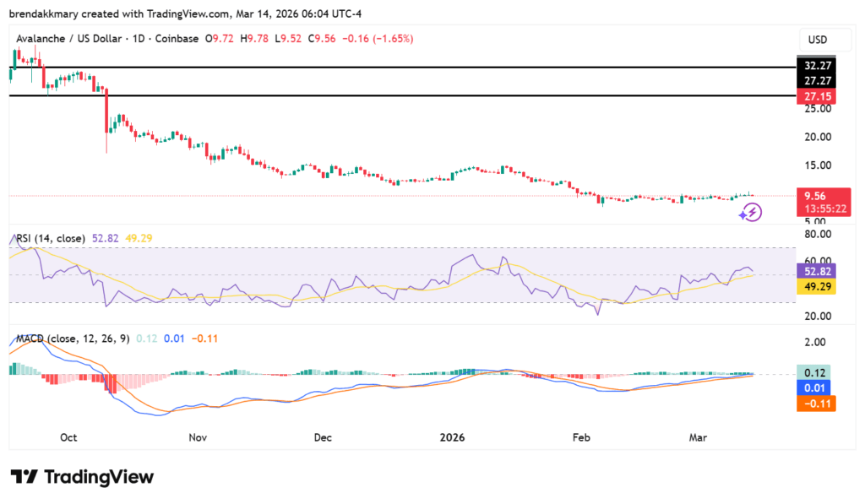
Task: Select the Oct label on time axis
Action: pos(68,437)
